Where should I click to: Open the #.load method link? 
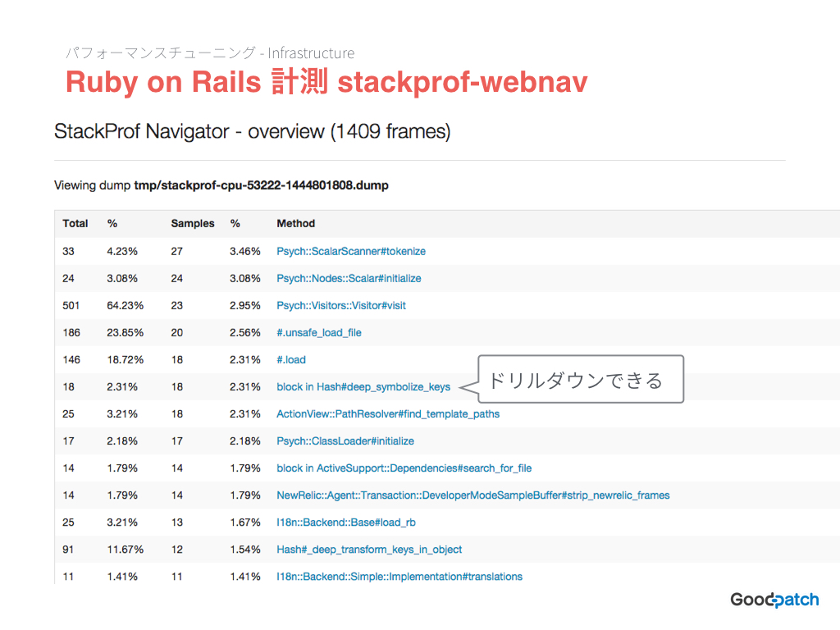pyautogui.click(x=291, y=360)
